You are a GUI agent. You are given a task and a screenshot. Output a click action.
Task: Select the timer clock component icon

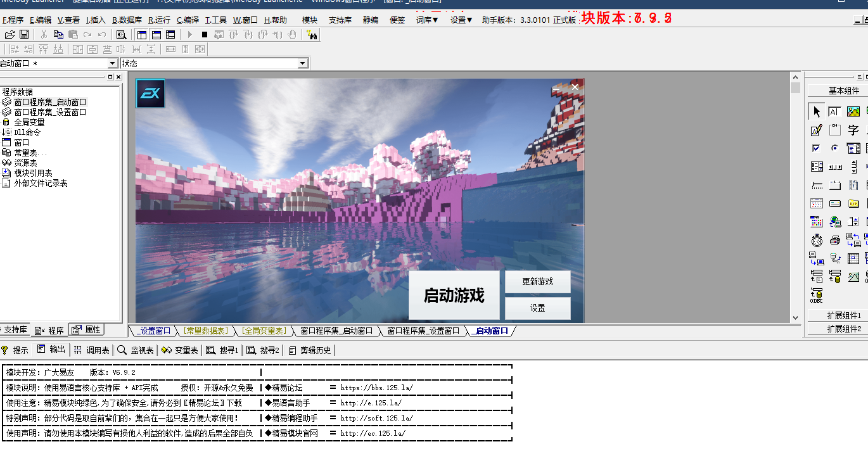(x=816, y=240)
